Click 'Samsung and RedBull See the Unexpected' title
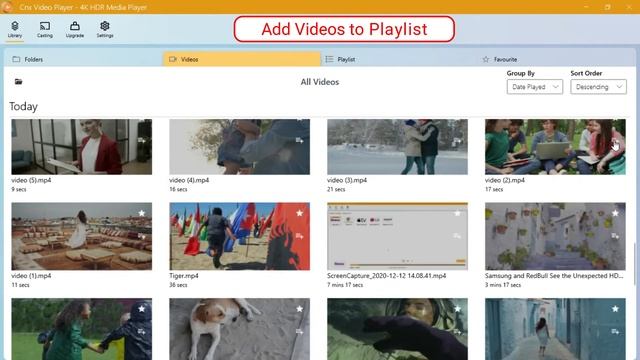Screen dimensions: 640x360 click(554, 276)
